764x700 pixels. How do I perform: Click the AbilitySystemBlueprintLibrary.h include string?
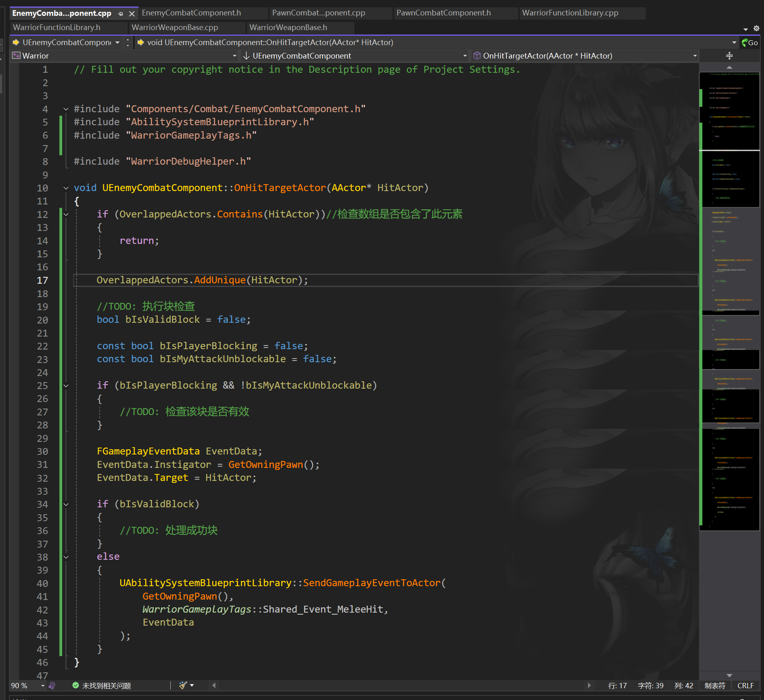point(220,122)
